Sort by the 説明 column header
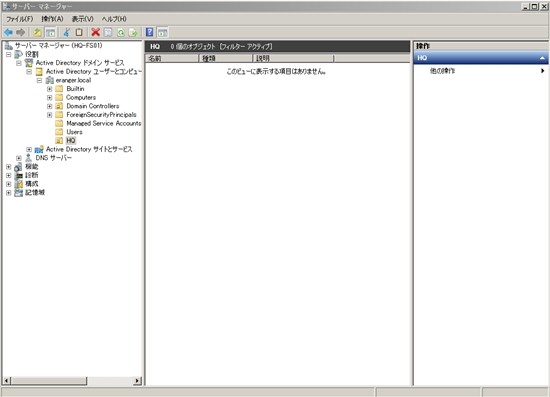Viewport: 550px width, 397px height. pyautogui.click(x=293, y=59)
